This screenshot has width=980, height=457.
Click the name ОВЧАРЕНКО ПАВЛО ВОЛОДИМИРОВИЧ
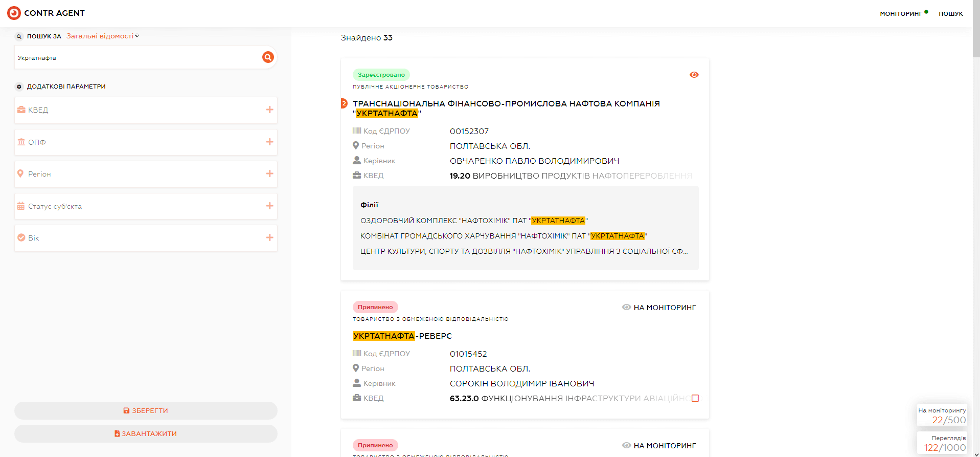[534, 161]
